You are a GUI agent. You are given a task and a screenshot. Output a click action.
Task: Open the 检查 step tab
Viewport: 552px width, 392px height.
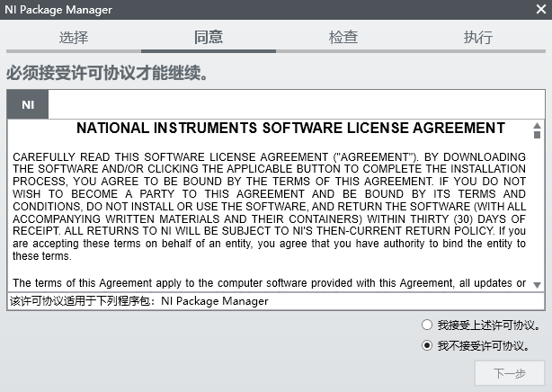point(343,38)
